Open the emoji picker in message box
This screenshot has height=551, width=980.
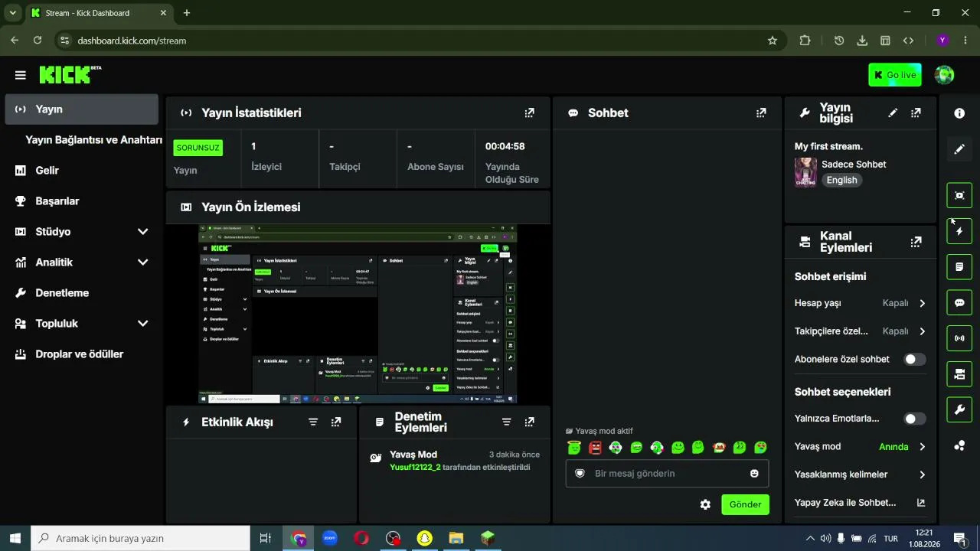point(754,474)
